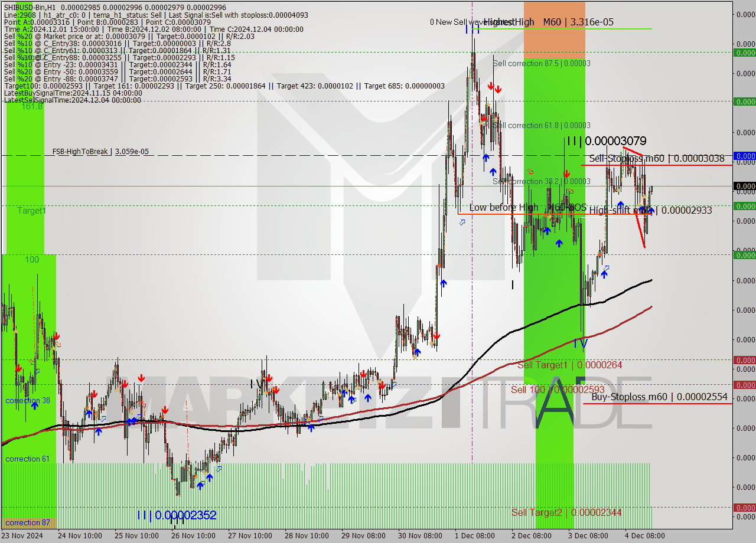Select the 'Sell Target2 | 0.00002344' label
Viewport: 756px width, 543px height.
(x=566, y=512)
